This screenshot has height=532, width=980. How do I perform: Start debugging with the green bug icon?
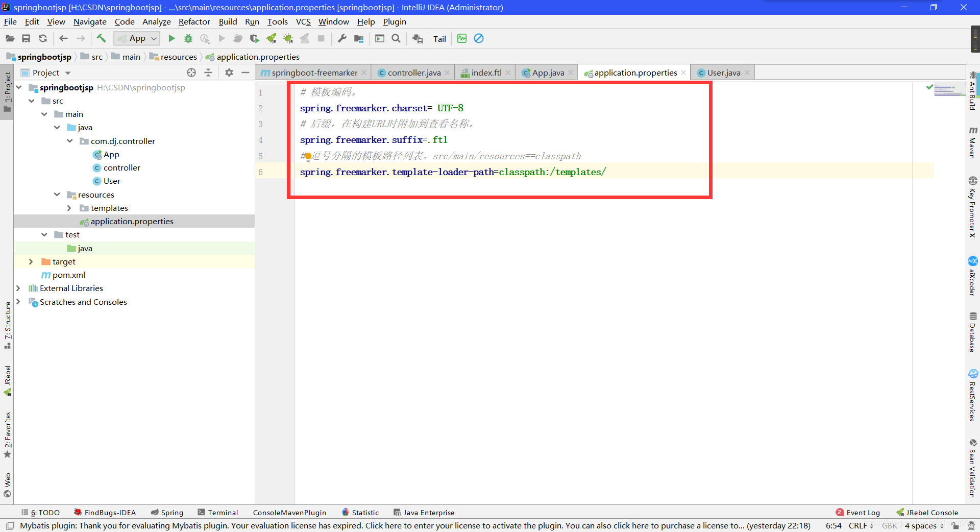coord(188,39)
